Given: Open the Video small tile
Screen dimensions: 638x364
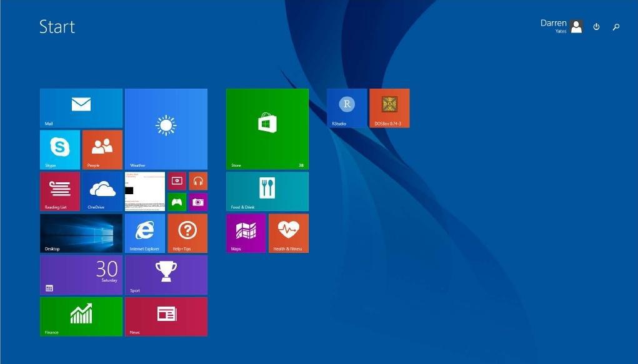Looking at the screenshot, I should [x=177, y=181].
